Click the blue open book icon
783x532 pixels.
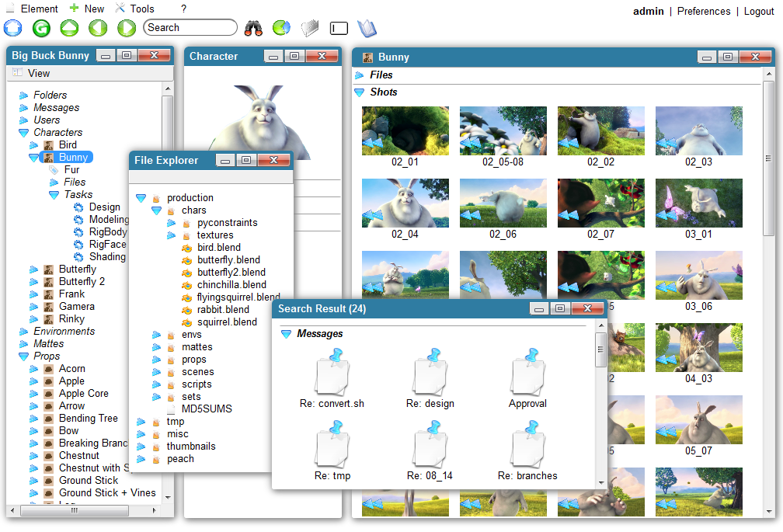click(367, 29)
